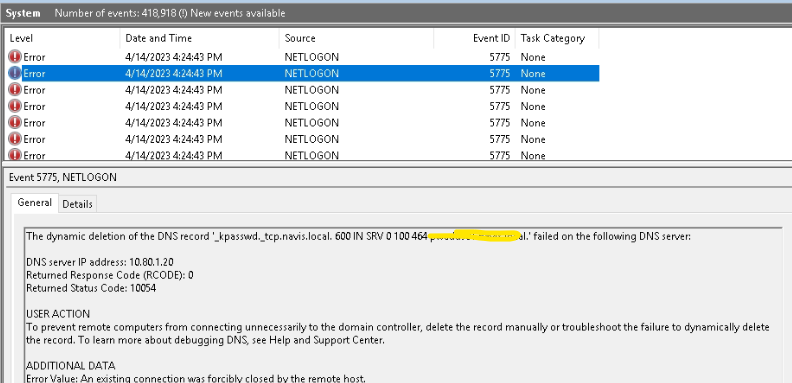Image resolution: width=792 pixels, height=383 pixels.
Task: Switch to the Details tab
Action: coord(77,204)
